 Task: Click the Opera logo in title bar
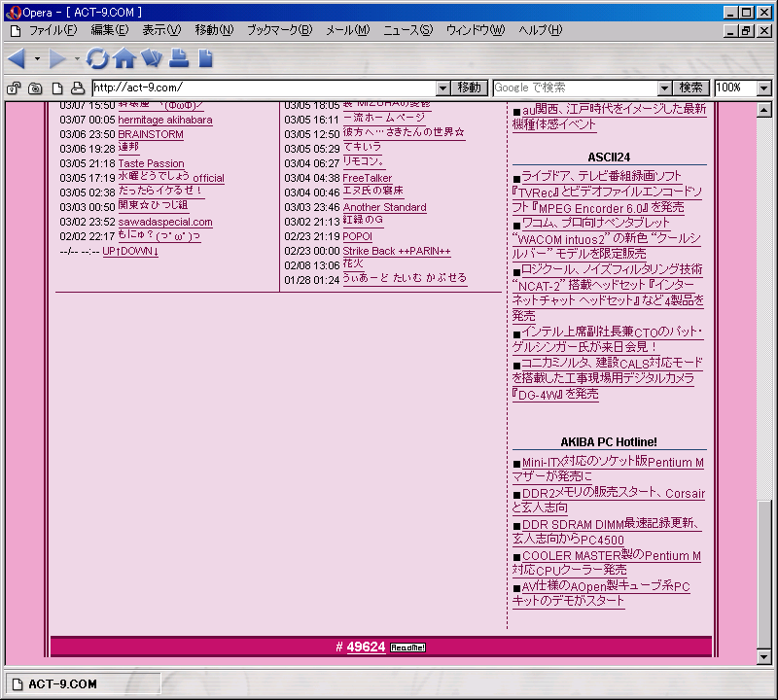point(14,13)
